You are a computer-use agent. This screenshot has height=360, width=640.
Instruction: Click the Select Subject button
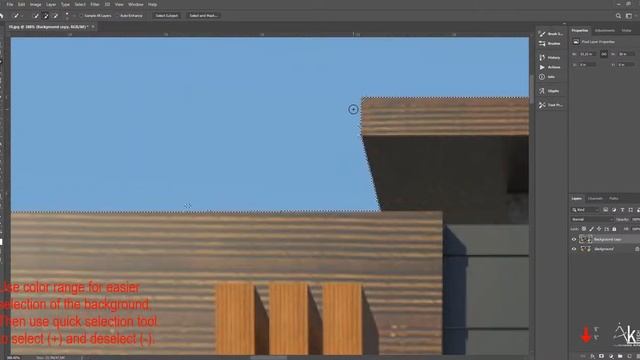tap(167, 16)
